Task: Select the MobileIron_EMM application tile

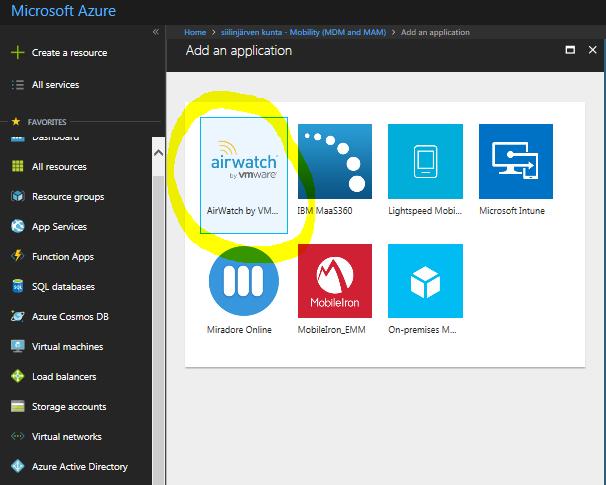Action: tap(335, 290)
